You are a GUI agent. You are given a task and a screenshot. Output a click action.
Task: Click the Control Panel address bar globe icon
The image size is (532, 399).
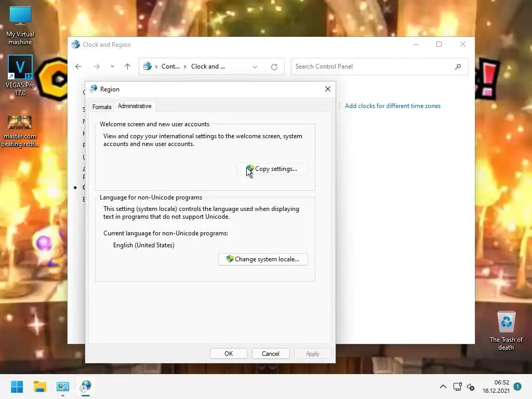click(x=147, y=66)
